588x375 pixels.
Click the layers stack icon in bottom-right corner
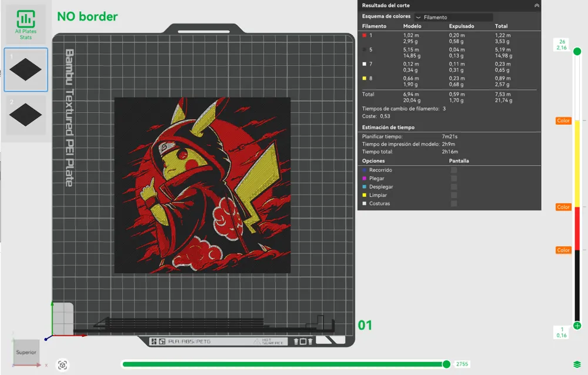click(x=577, y=364)
